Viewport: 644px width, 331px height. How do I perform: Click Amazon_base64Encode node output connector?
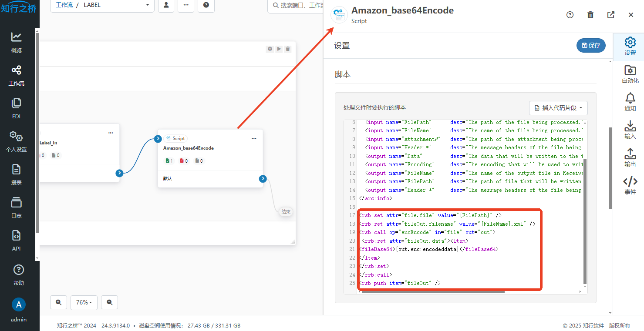click(x=263, y=179)
